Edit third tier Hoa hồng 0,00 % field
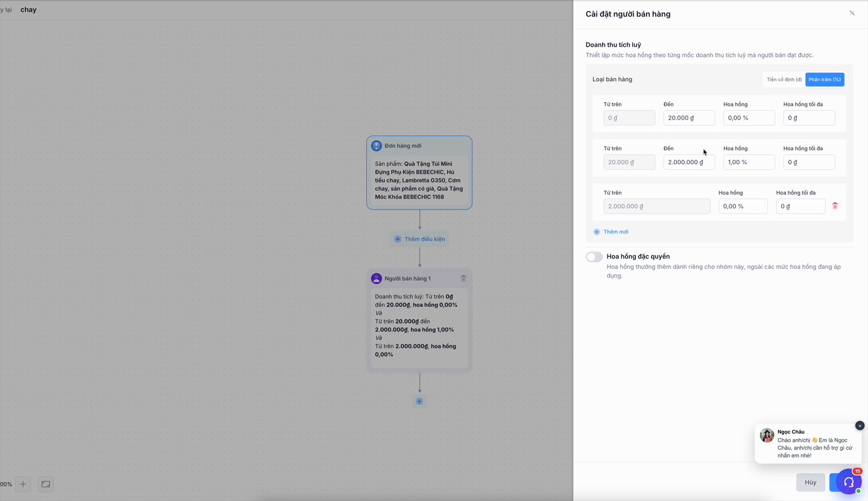Screen dimensions: 868x501 click(x=743, y=206)
